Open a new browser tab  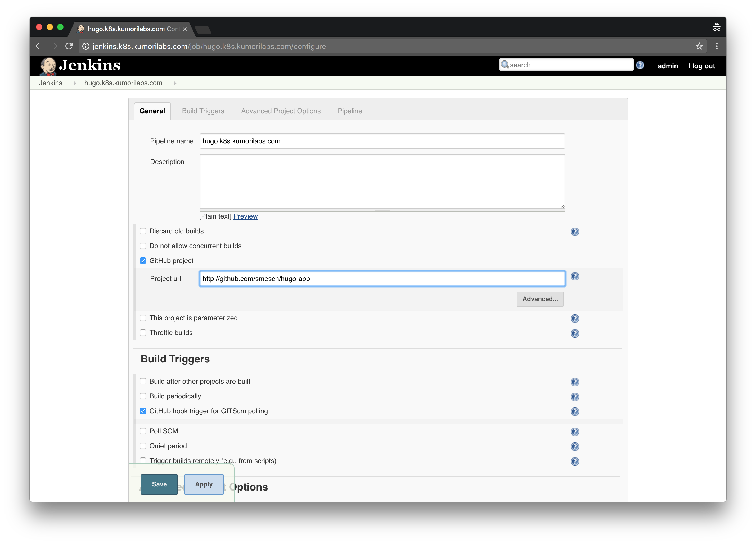[x=203, y=30]
